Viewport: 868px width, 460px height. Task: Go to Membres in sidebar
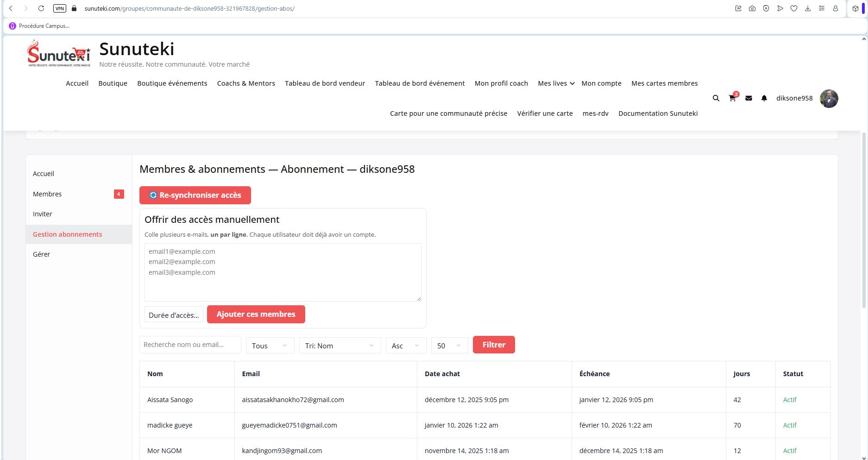[x=47, y=194]
